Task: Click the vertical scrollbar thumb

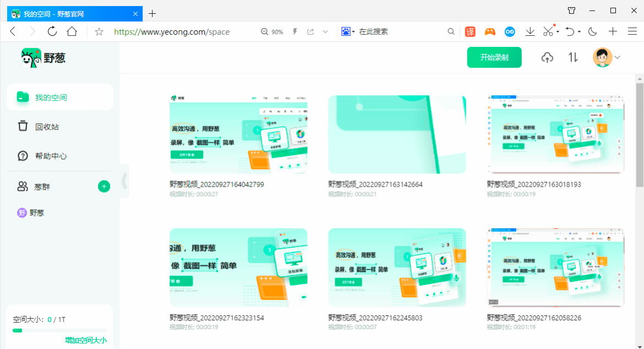Action: pos(640,135)
